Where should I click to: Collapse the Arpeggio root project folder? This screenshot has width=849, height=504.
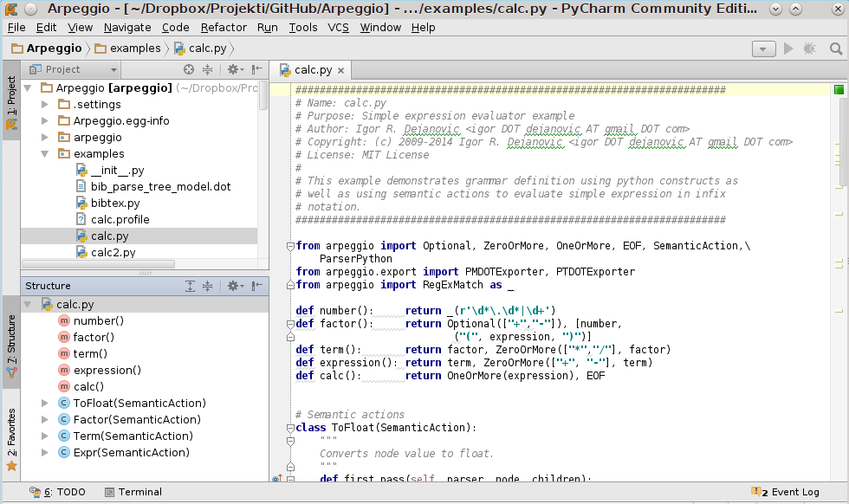(28, 87)
